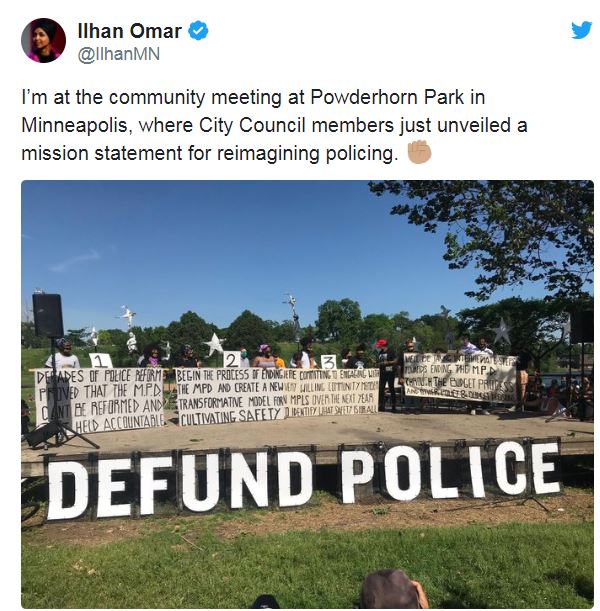The image size is (600, 611).
Task: Click 'mission statement for reimagining policing' text
Action: [210, 153]
